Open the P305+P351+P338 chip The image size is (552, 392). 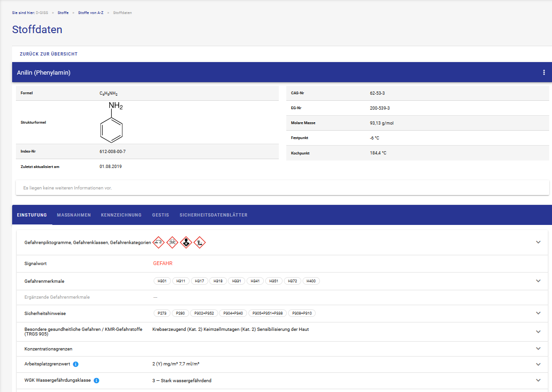point(268,313)
